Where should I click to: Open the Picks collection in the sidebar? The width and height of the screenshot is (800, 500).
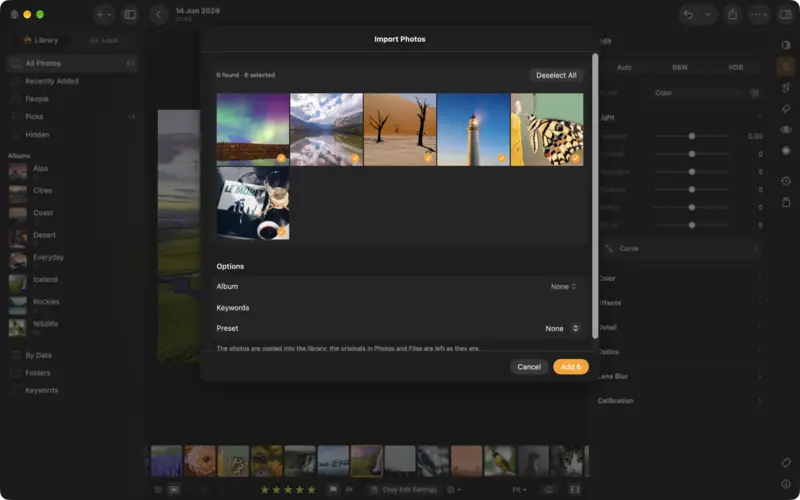72,117
